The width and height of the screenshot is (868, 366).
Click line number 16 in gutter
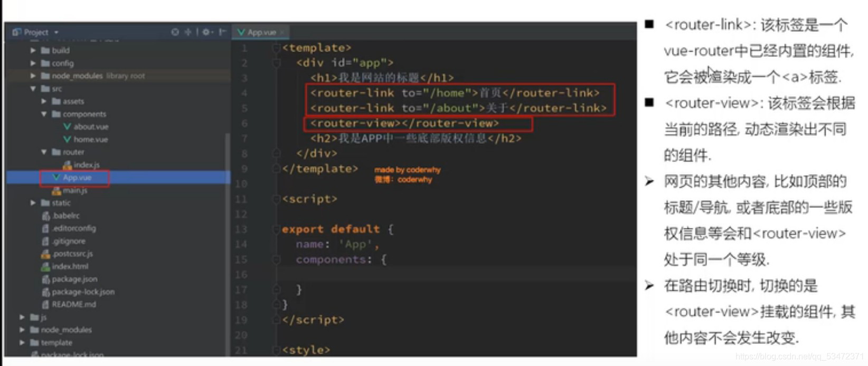pyautogui.click(x=241, y=275)
